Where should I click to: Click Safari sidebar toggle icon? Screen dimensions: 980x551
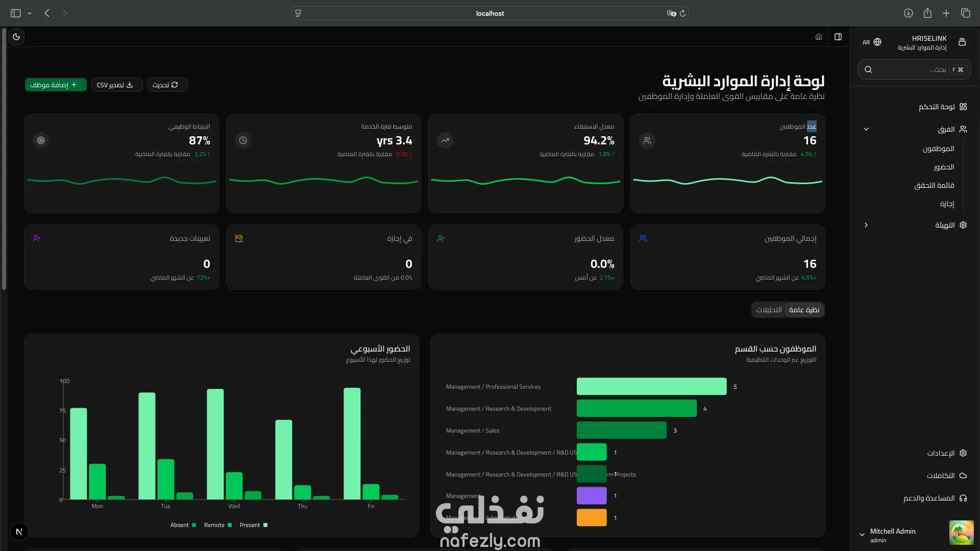tap(16, 13)
